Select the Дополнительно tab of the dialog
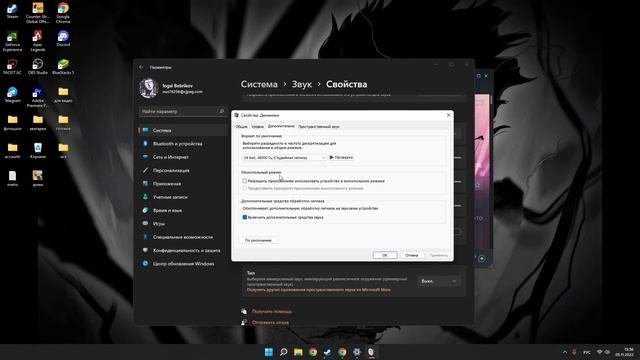The width and height of the screenshot is (640, 360). (x=281, y=126)
